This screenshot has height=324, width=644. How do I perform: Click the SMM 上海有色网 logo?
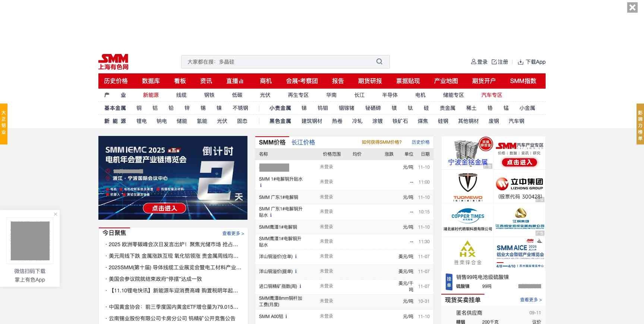(x=113, y=62)
